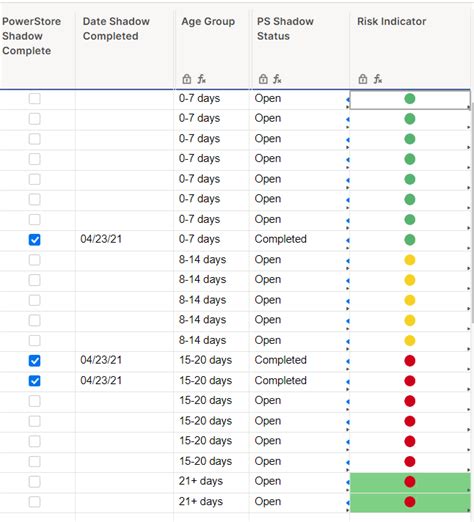This screenshot has width=474, height=522.
Task: Click the 04/23/21 date in 0-7 days row
Action: pos(101,239)
